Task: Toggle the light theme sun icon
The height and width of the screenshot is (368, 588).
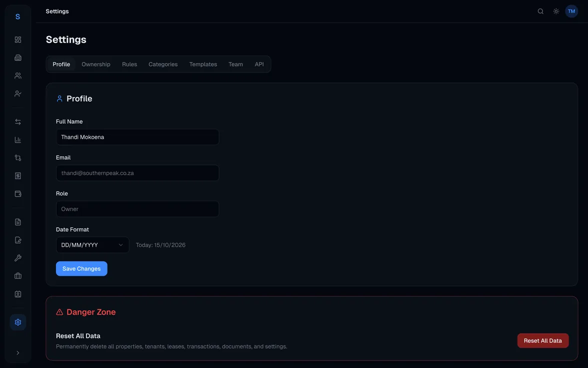Action: [x=556, y=11]
